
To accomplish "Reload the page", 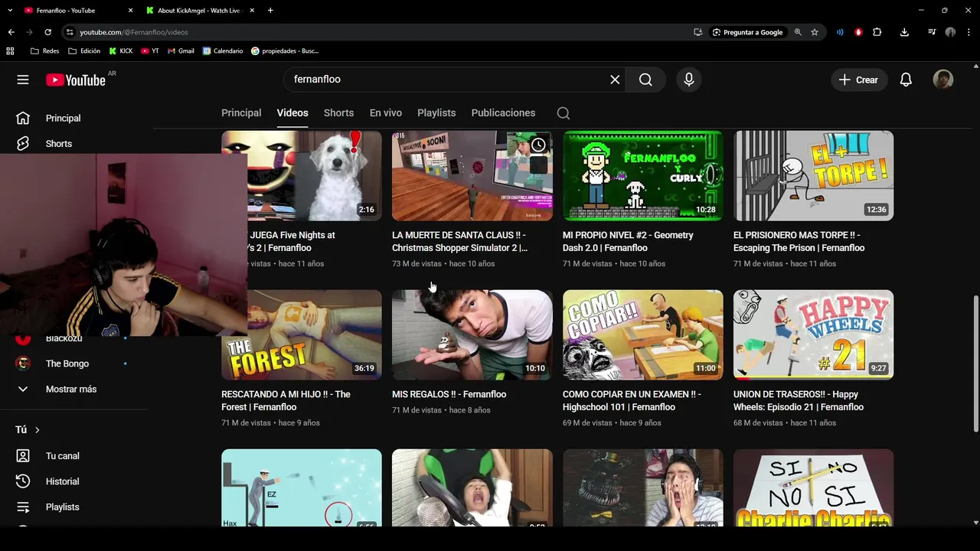I will [x=47, y=32].
